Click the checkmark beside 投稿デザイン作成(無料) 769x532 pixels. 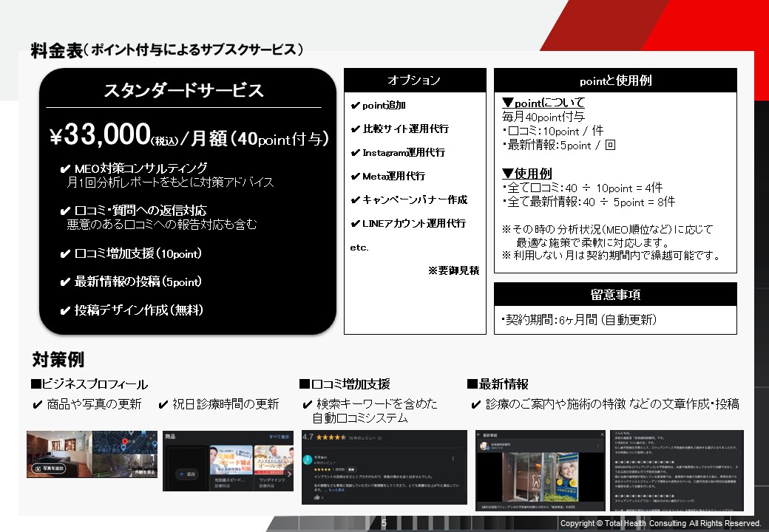65,310
